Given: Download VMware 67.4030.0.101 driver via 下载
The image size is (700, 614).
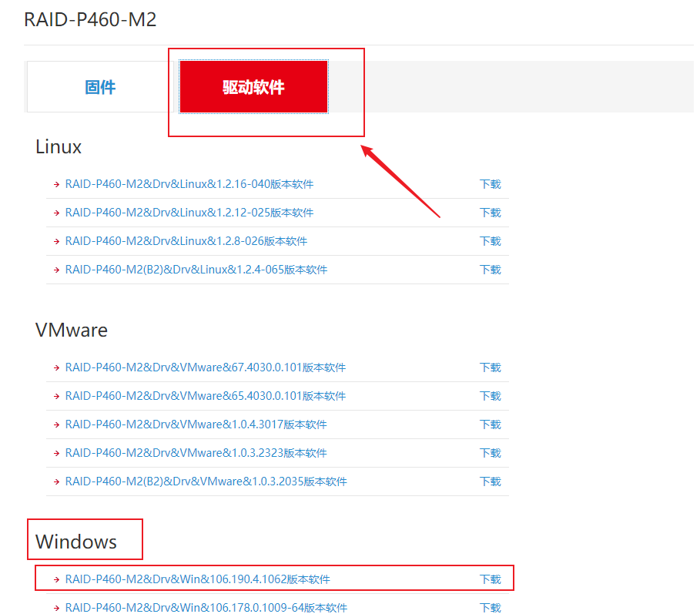Looking at the screenshot, I should pos(491,367).
